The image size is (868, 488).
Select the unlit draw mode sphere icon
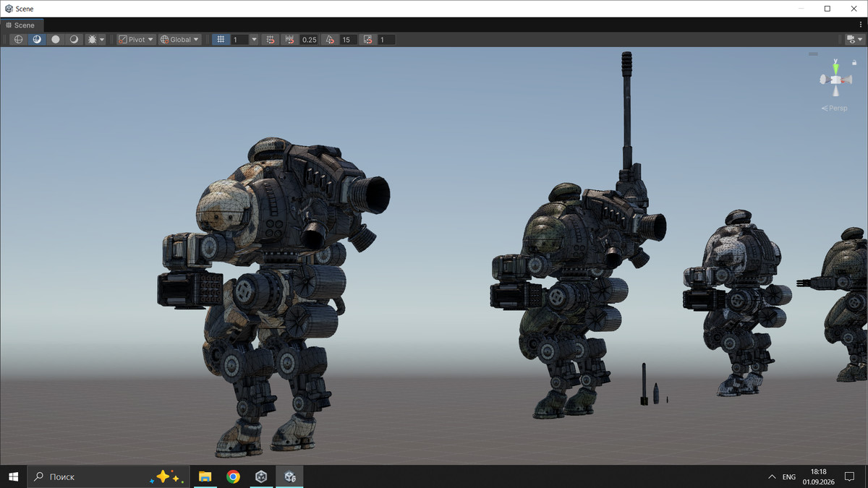(56, 40)
